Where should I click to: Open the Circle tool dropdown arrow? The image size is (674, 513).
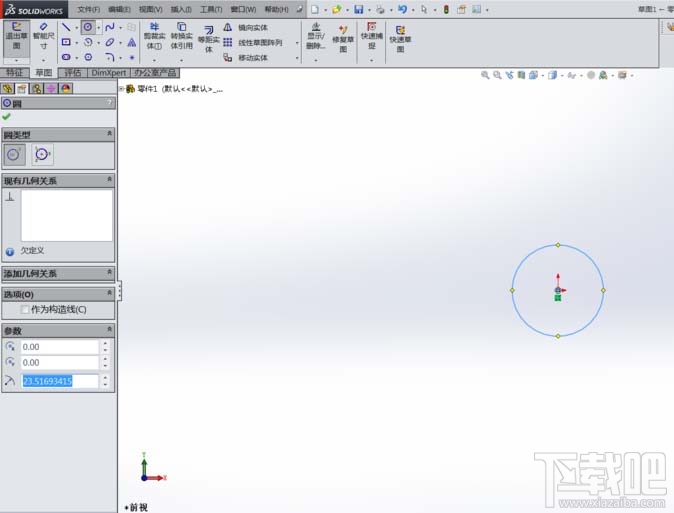pyautogui.click(x=98, y=28)
